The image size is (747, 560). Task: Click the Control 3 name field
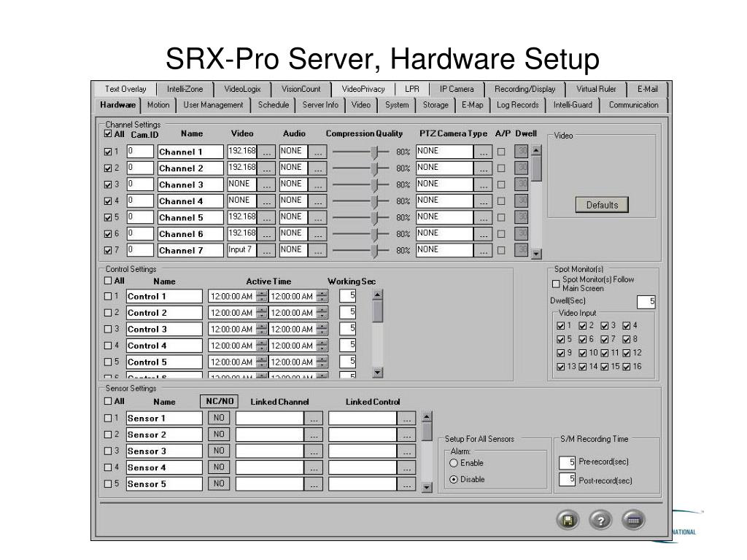tap(164, 330)
